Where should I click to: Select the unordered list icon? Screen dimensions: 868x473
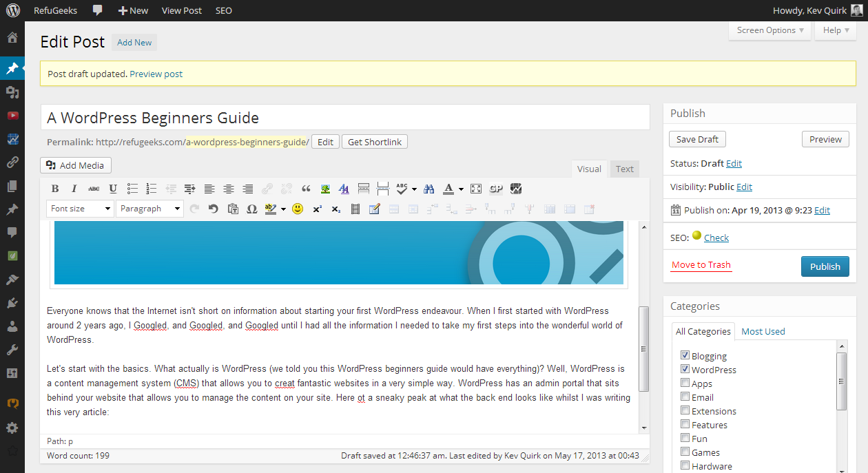coord(132,188)
